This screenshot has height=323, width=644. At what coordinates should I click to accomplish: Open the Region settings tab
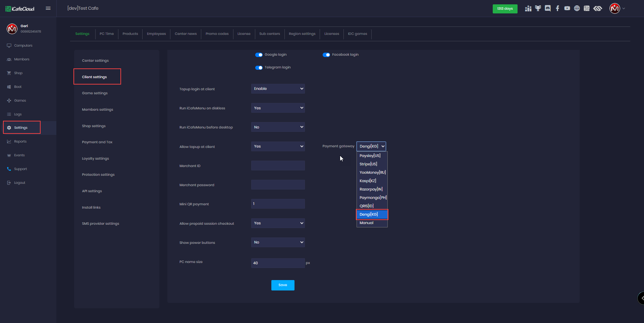tap(302, 34)
